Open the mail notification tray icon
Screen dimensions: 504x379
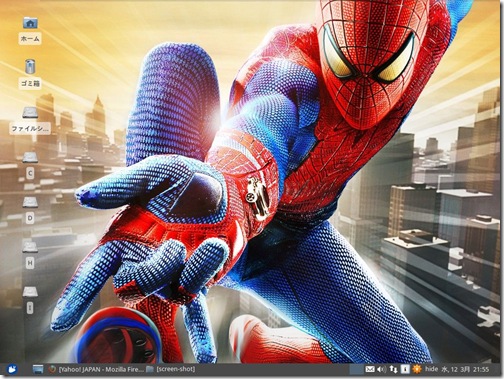[x=370, y=369]
